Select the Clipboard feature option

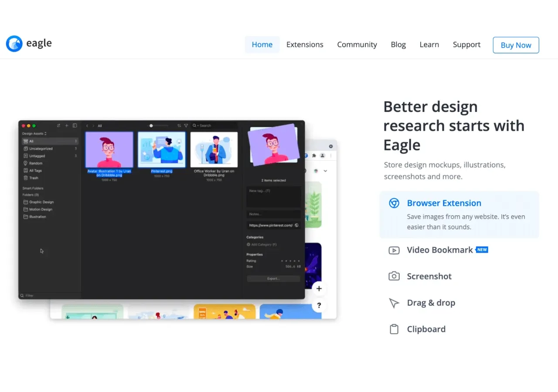(426, 329)
